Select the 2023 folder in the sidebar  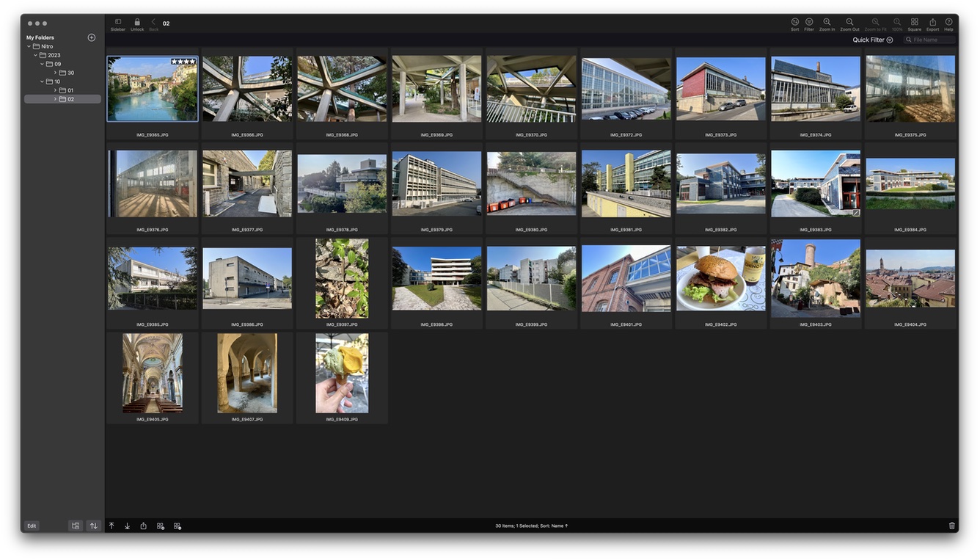(54, 55)
